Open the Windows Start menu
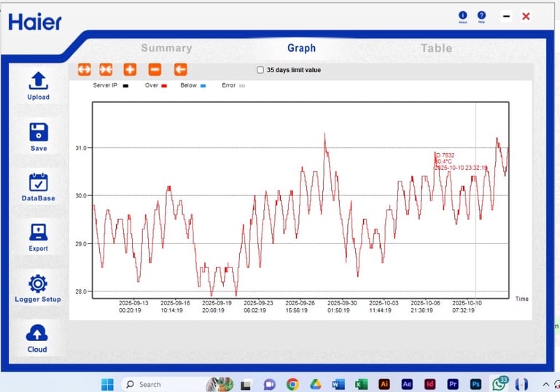Image resolution: width=560 pixels, height=392 pixels. click(x=107, y=384)
